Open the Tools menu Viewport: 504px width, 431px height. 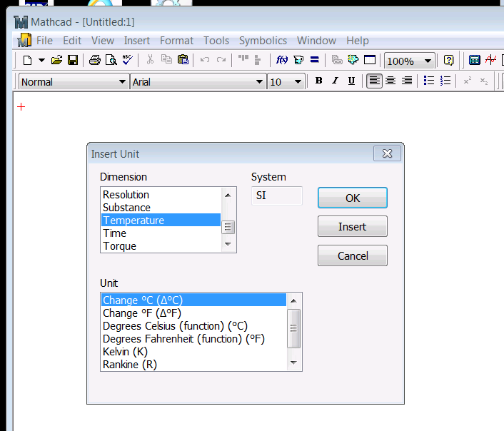216,41
